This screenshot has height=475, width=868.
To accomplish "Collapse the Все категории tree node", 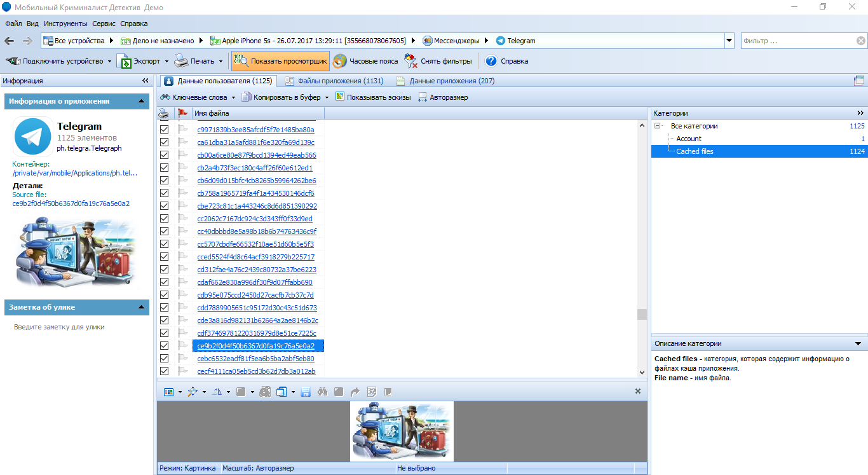I will coord(658,126).
